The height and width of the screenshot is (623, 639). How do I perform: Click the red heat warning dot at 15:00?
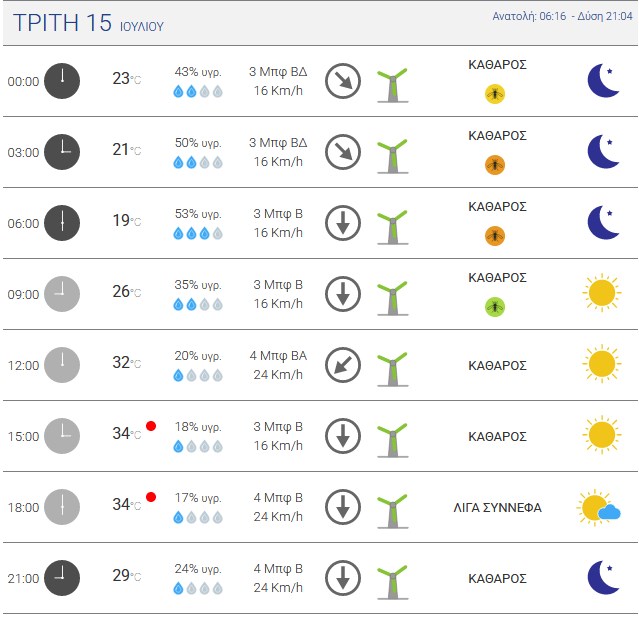tap(151, 426)
